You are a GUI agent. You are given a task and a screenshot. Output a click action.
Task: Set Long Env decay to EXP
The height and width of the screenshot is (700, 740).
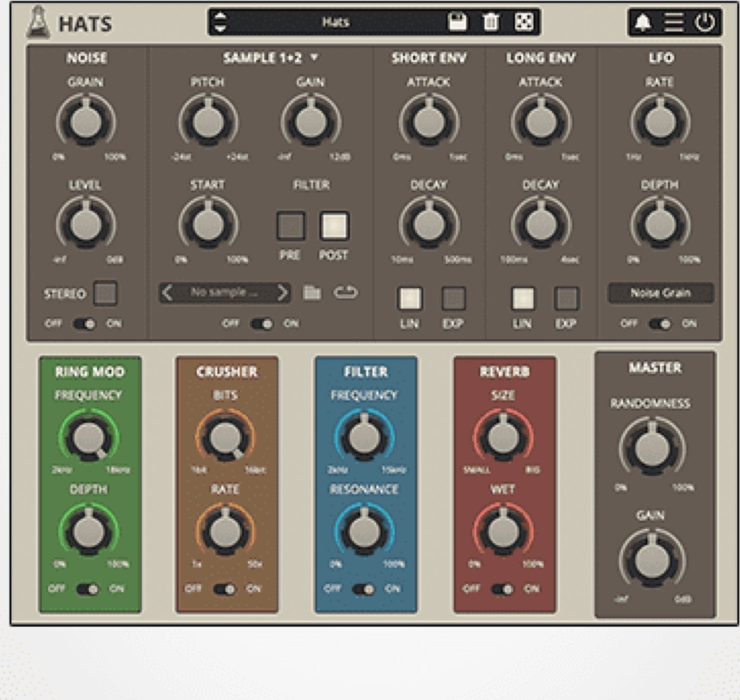coord(566,299)
